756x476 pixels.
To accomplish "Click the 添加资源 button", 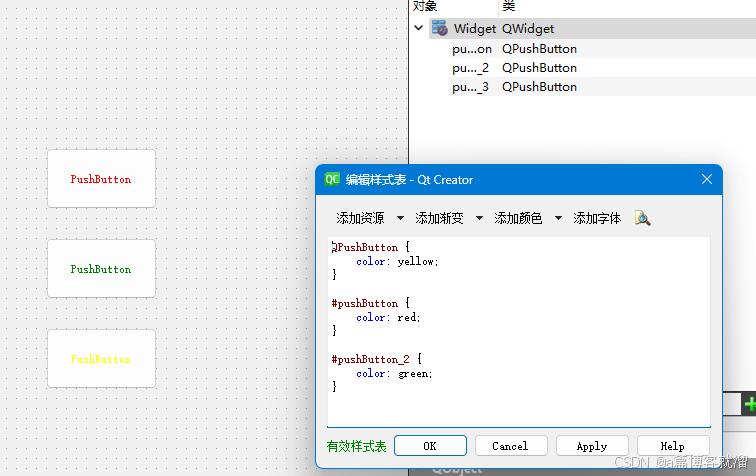I will click(360, 218).
